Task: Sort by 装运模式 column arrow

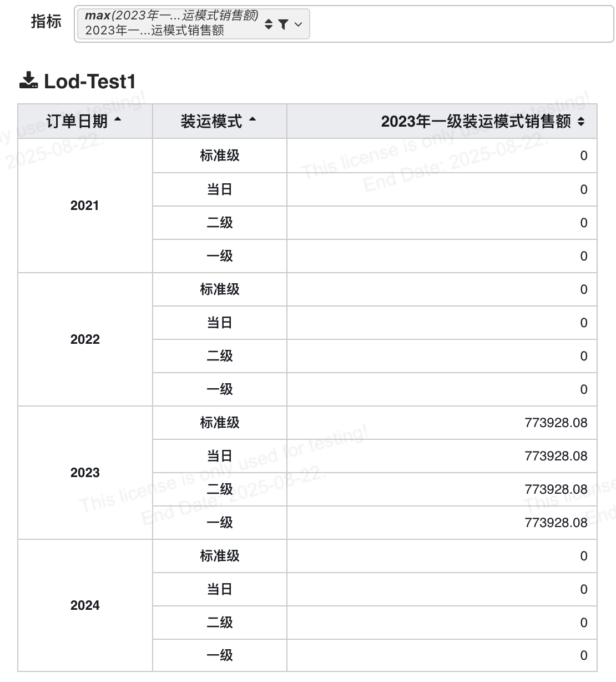Action: click(x=253, y=119)
